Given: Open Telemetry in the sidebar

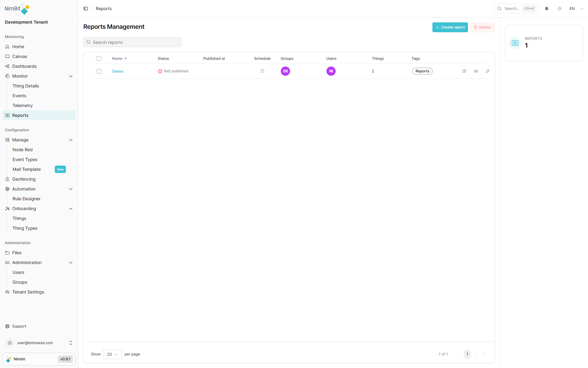Looking at the screenshot, I should coord(23,105).
